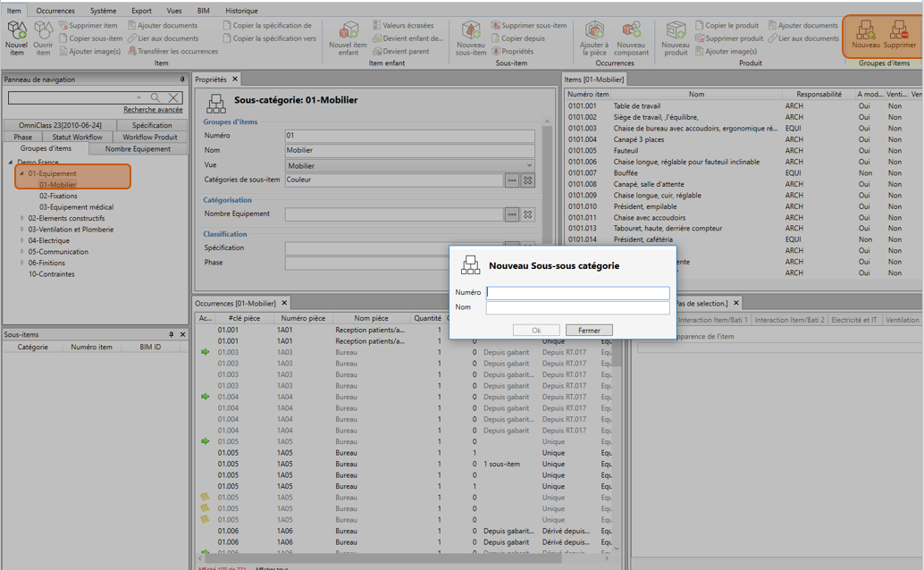Click the Numéro field in the dialog
Screen dimensions: 924x570
577,293
